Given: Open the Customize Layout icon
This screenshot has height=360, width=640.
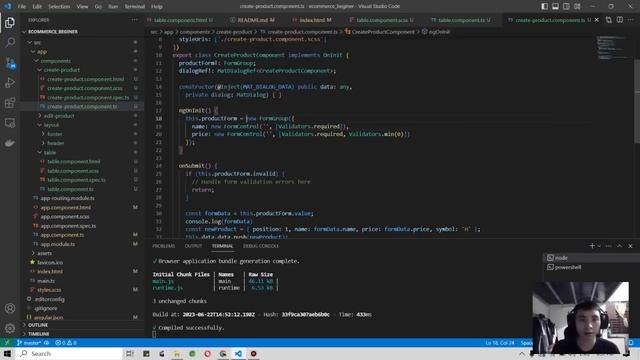Looking at the screenshot, I should [x=577, y=6].
